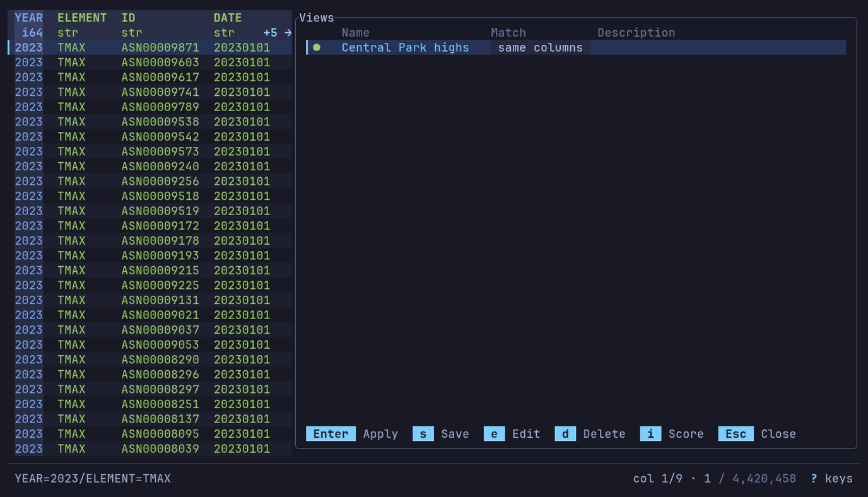This screenshot has height=497, width=868.
Task: Click the ID column header
Action: [x=128, y=18]
